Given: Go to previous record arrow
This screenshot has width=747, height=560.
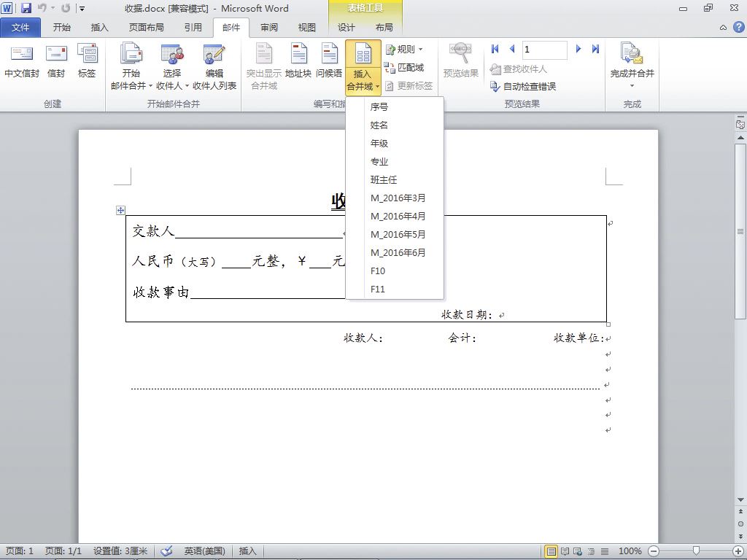Looking at the screenshot, I should [x=512, y=49].
